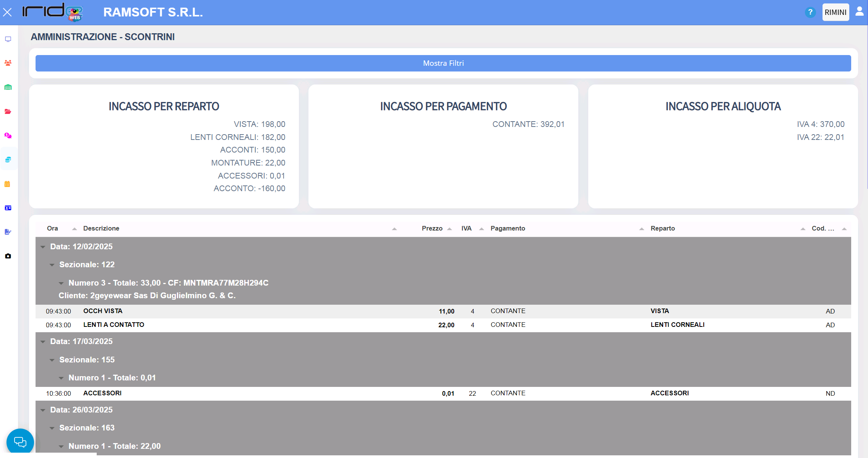
Task: Sort table by Pagamento column header
Action: point(508,228)
